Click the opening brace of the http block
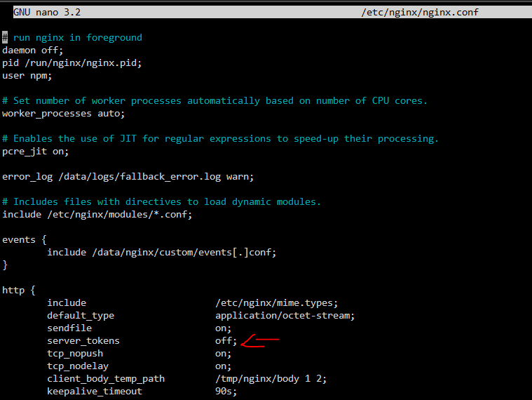Screen dimensions: 532x400 (x=33, y=291)
